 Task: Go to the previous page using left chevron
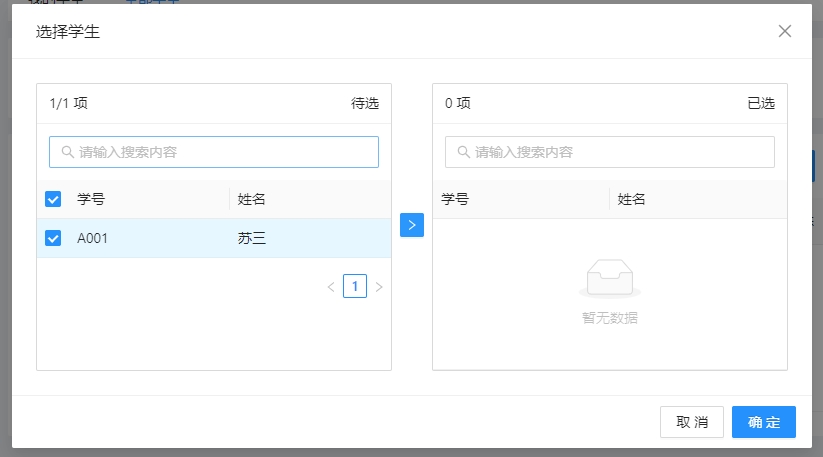[331, 287]
